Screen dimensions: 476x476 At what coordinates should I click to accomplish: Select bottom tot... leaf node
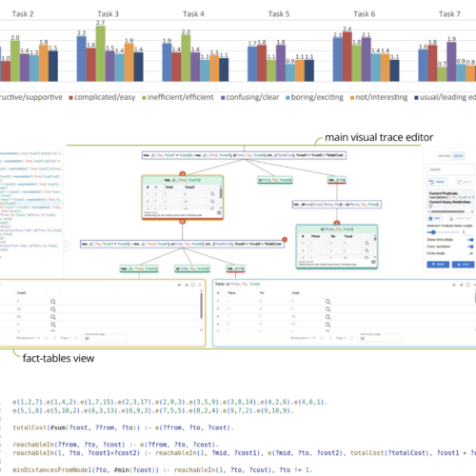click(x=235, y=268)
